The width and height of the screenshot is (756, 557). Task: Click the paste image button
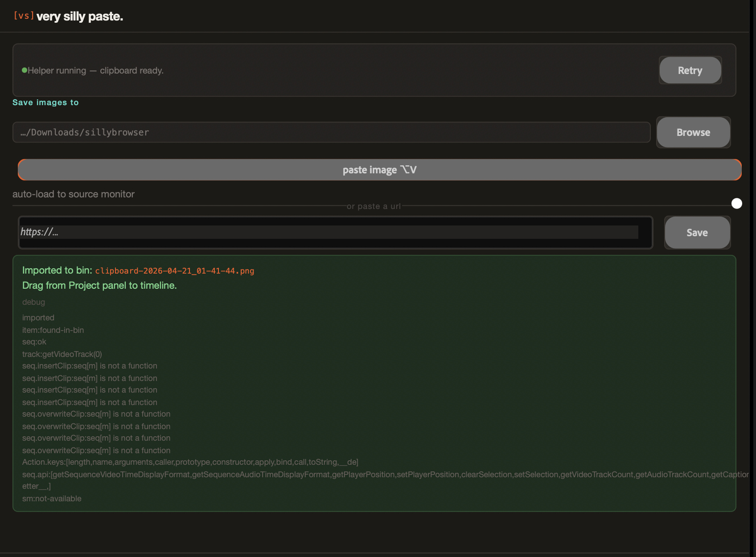click(379, 170)
